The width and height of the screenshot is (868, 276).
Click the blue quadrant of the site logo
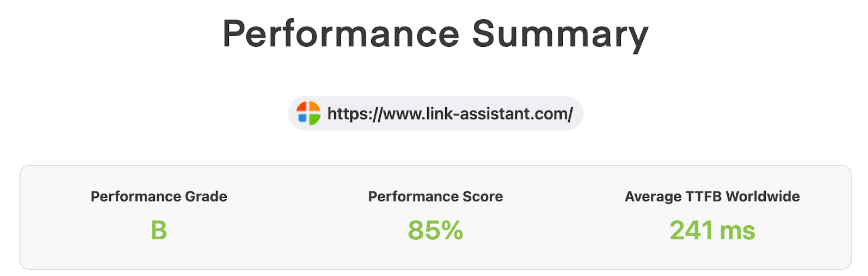click(x=302, y=118)
